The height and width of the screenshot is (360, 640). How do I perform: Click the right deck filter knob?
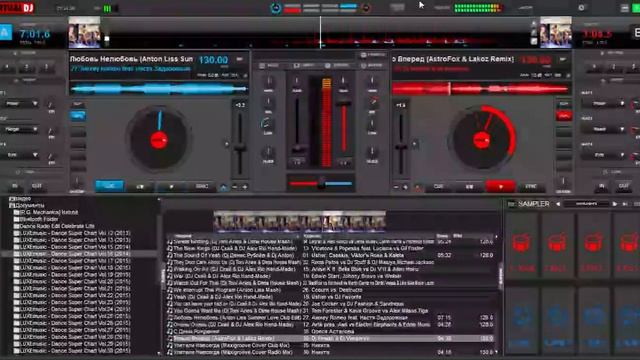[x=372, y=153]
